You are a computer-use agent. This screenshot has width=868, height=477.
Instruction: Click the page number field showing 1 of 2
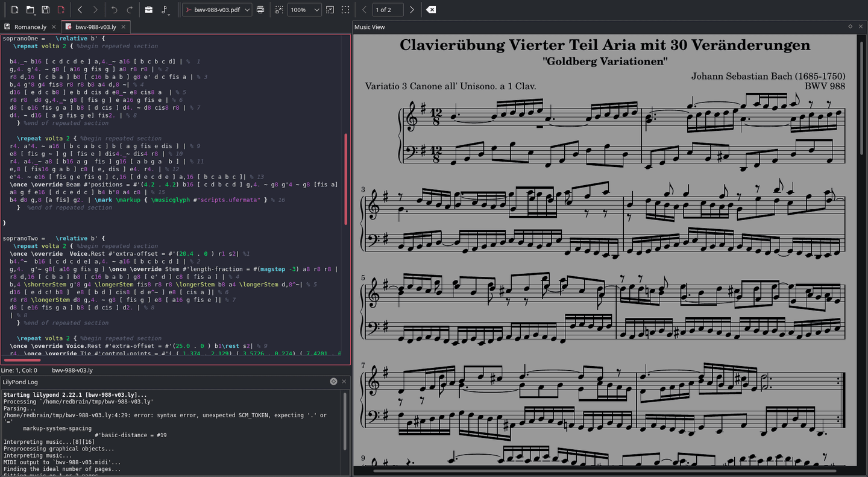pyautogui.click(x=387, y=10)
